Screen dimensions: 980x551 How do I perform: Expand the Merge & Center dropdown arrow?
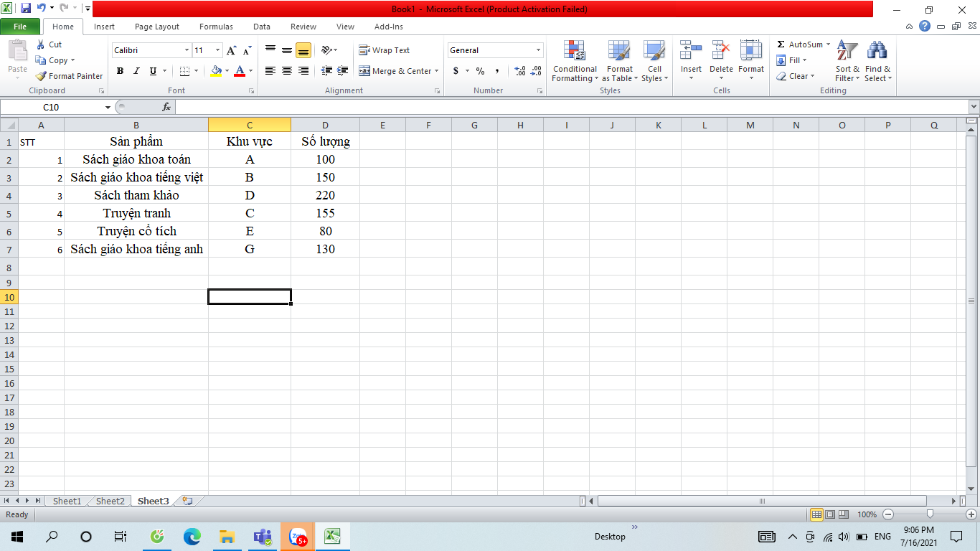436,71
